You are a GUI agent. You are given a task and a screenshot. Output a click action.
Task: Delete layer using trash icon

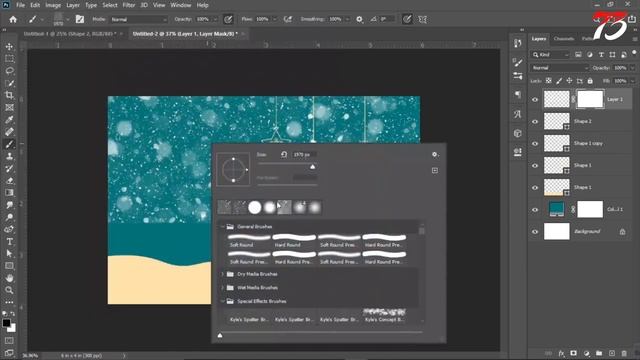pyautogui.click(x=624, y=353)
